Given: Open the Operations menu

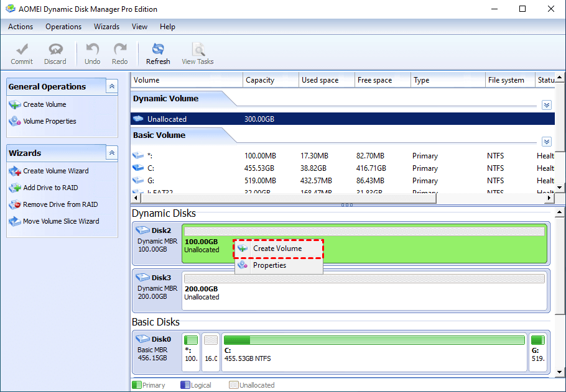Looking at the screenshot, I should (x=63, y=27).
